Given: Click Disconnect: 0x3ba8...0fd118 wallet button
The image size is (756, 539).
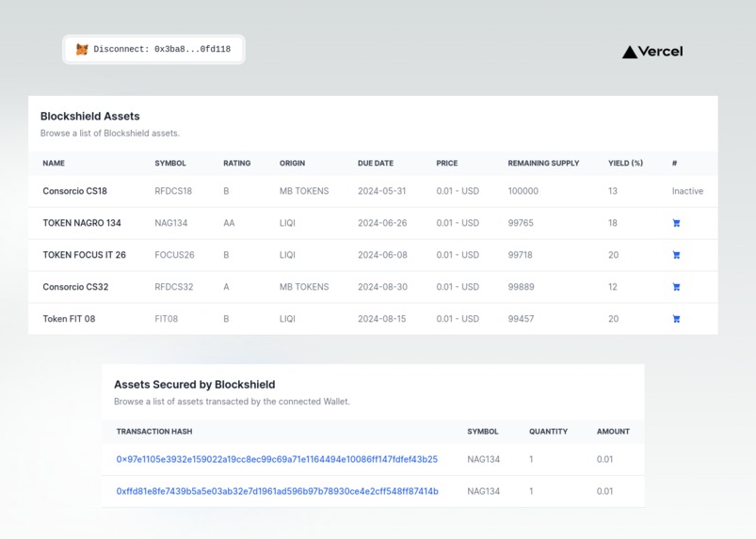Looking at the screenshot, I should [x=153, y=49].
